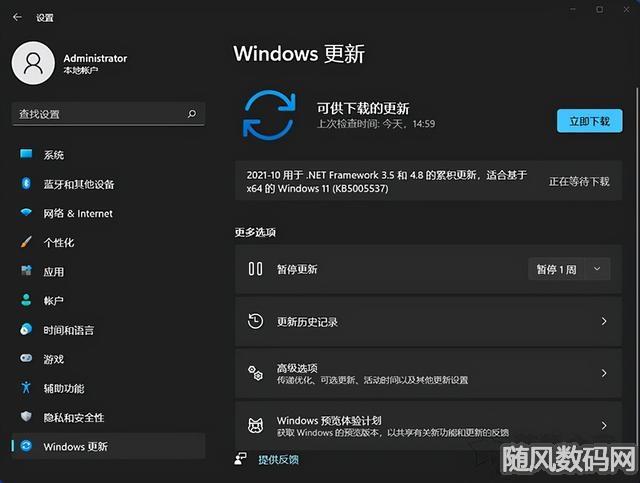
Task: Click the 高级选项 gears icon
Action: click(x=256, y=373)
